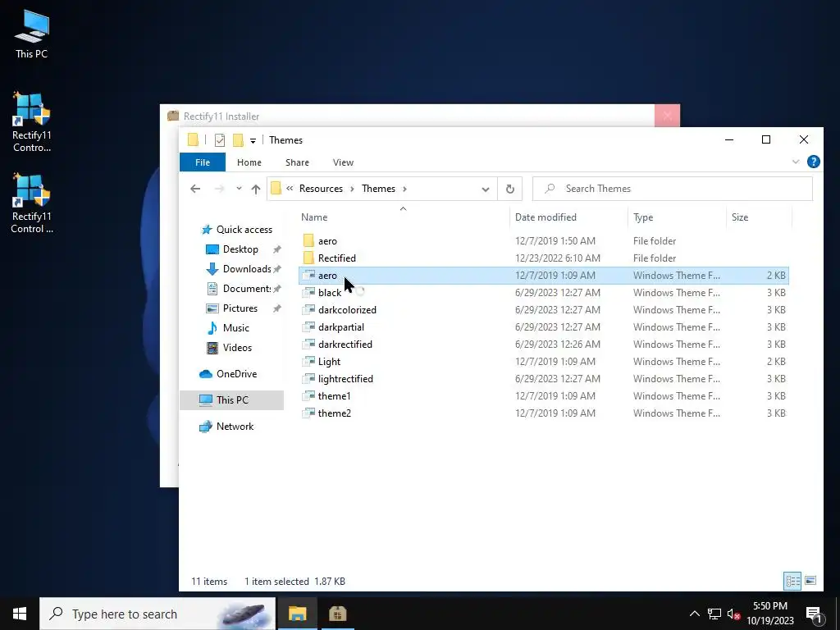Open the muted volume tray icon
This screenshot has width=840, height=630.
[x=733, y=614]
